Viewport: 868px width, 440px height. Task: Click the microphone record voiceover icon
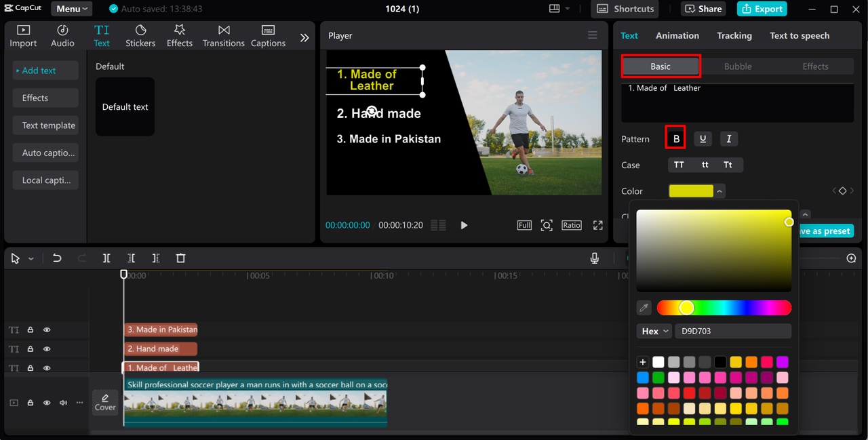point(594,258)
